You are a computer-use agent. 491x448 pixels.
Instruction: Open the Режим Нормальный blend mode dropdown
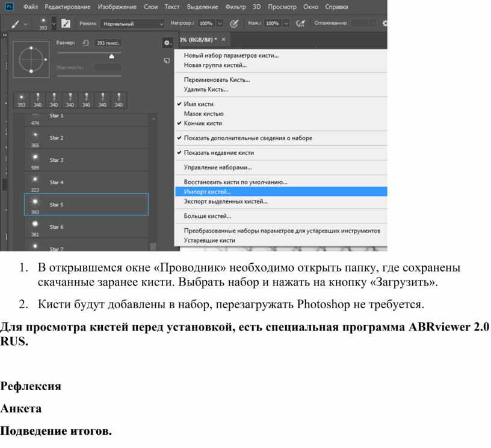(132, 23)
